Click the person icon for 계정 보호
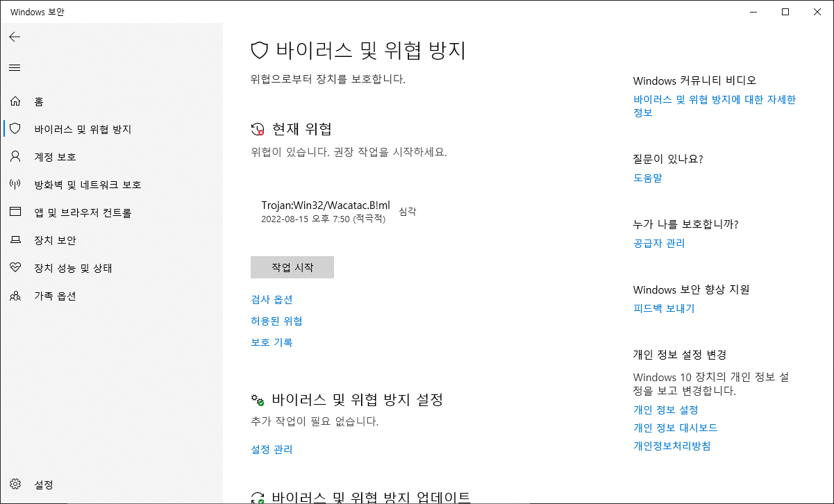 pyautogui.click(x=15, y=157)
